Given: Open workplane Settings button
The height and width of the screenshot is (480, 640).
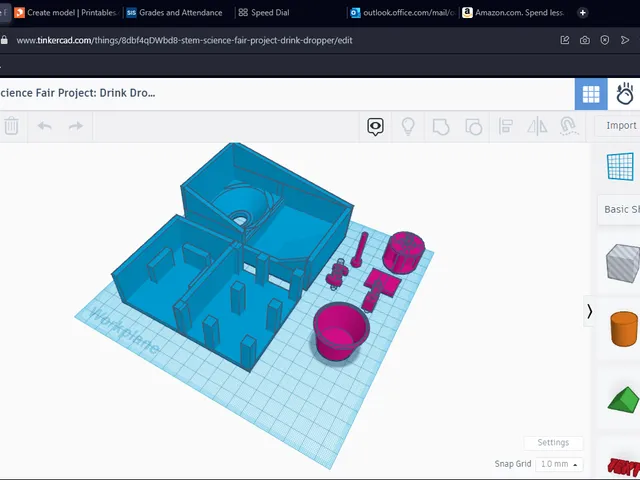Looking at the screenshot, I should tap(553, 442).
